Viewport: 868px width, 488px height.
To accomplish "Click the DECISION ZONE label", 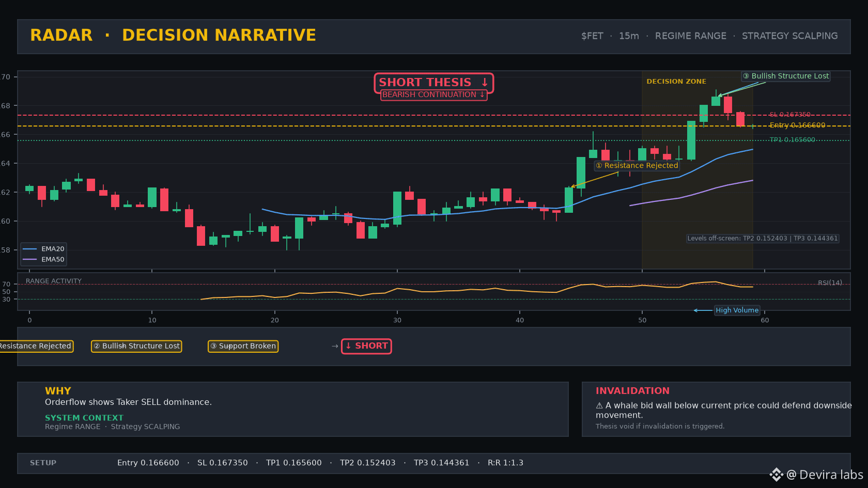I will pyautogui.click(x=676, y=82).
